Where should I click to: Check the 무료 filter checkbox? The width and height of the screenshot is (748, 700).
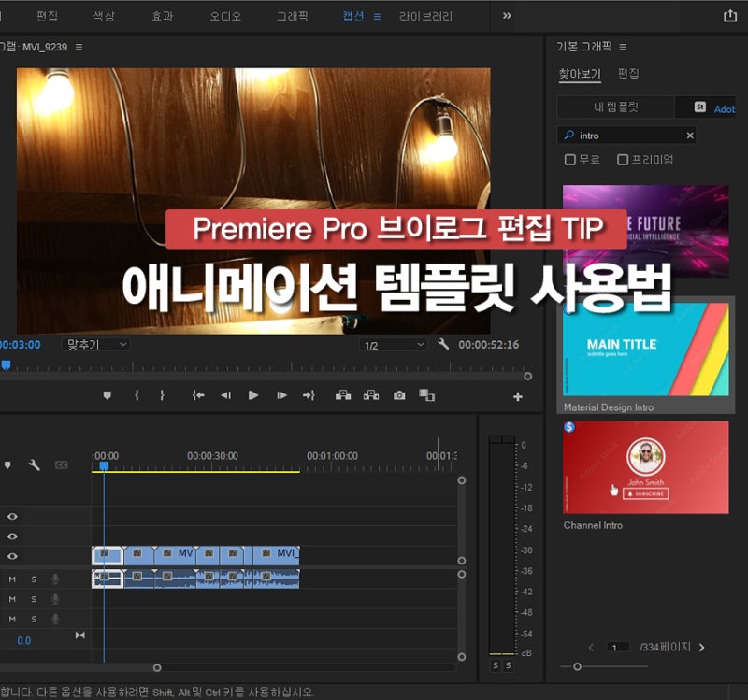(x=570, y=160)
